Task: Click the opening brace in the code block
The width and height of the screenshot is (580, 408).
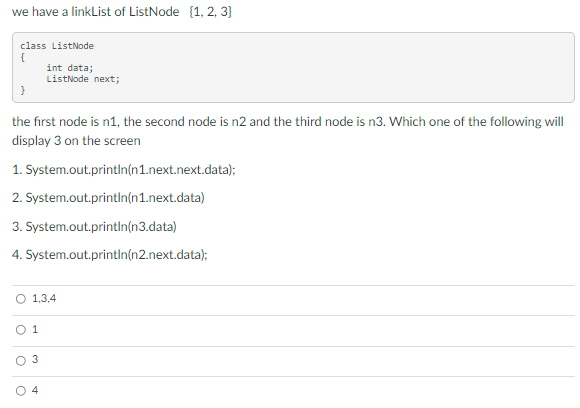Action: click(x=23, y=57)
